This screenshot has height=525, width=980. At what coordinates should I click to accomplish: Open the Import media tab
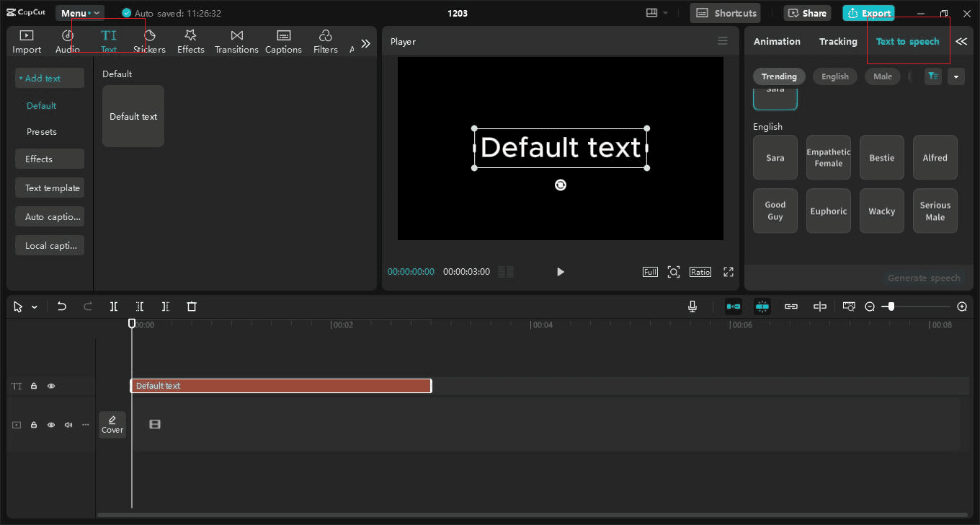click(27, 42)
